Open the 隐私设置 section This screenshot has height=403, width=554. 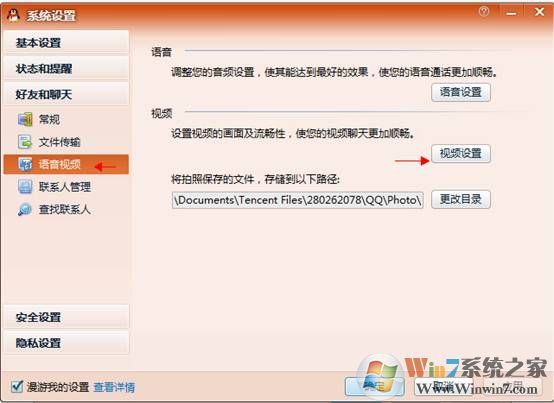[x=67, y=343]
